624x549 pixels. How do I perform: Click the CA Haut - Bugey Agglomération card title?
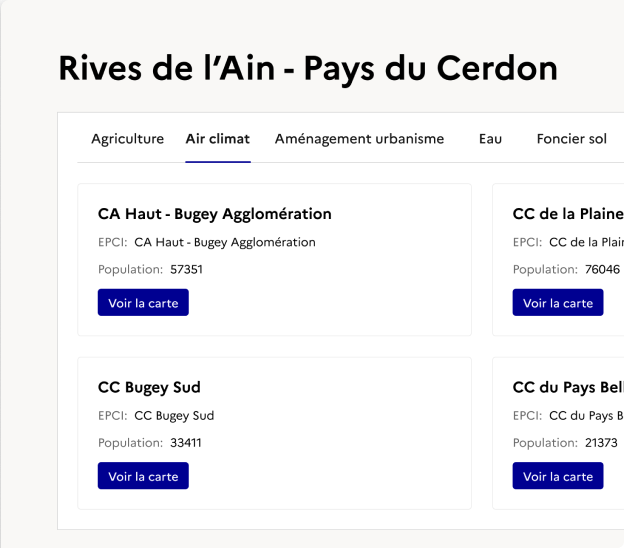pyautogui.click(x=215, y=214)
